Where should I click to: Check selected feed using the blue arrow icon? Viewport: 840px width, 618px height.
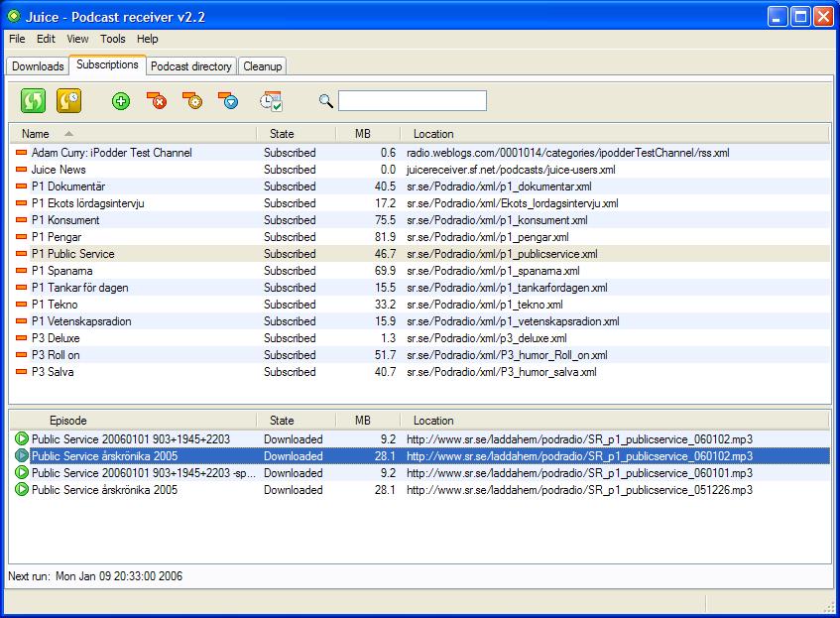pyautogui.click(x=228, y=101)
